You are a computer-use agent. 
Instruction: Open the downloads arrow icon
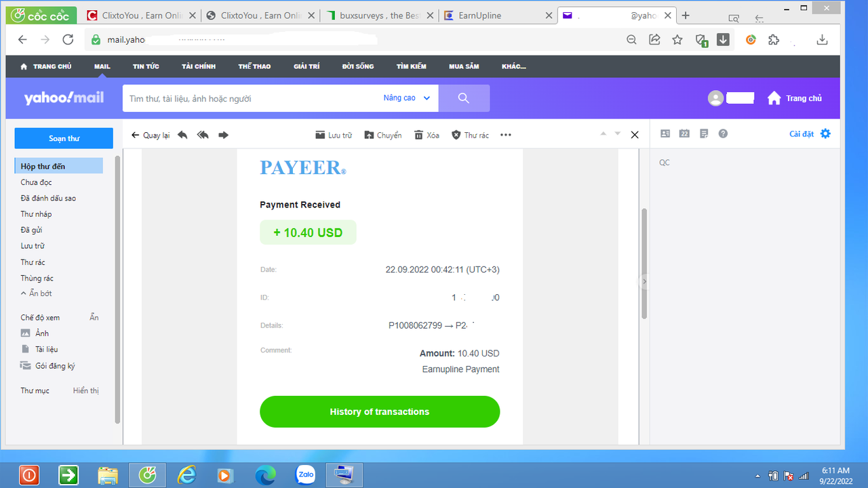823,40
